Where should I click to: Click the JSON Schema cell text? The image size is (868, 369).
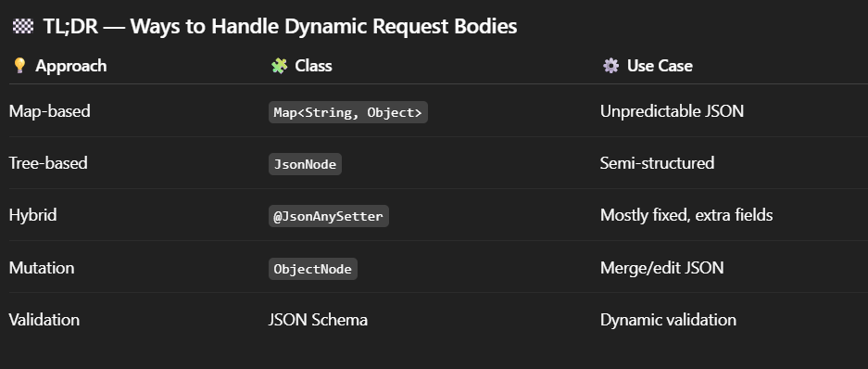318,320
